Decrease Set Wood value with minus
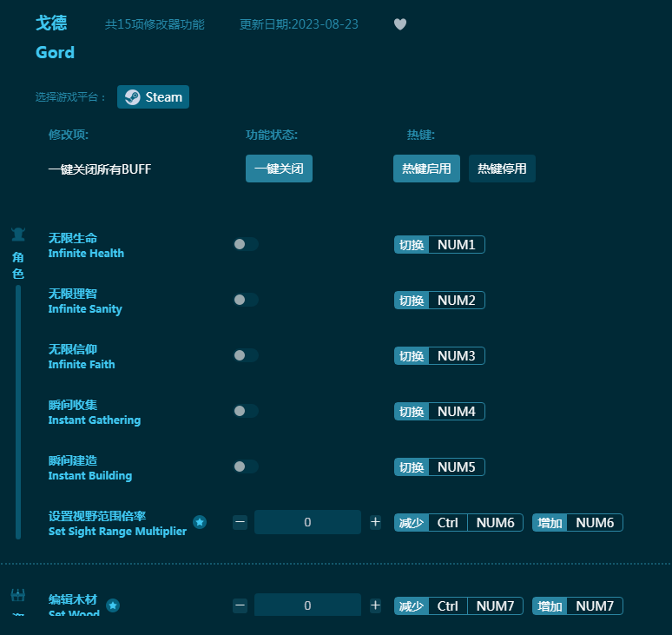The image size is (672, 635). [240, 605]
